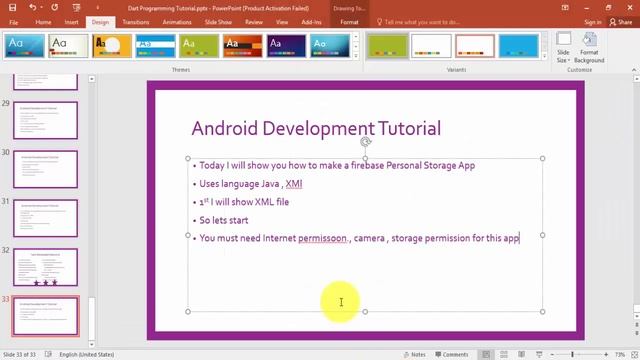
Task: Select slide 31 thumbnail
Action: [x=45, y=218]
